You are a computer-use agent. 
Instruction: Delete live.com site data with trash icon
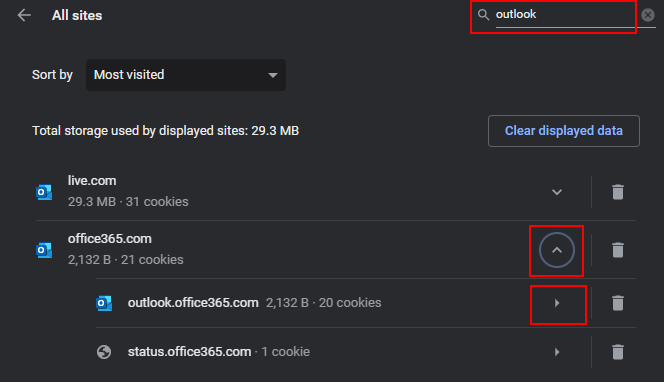(x=618, y=192)
